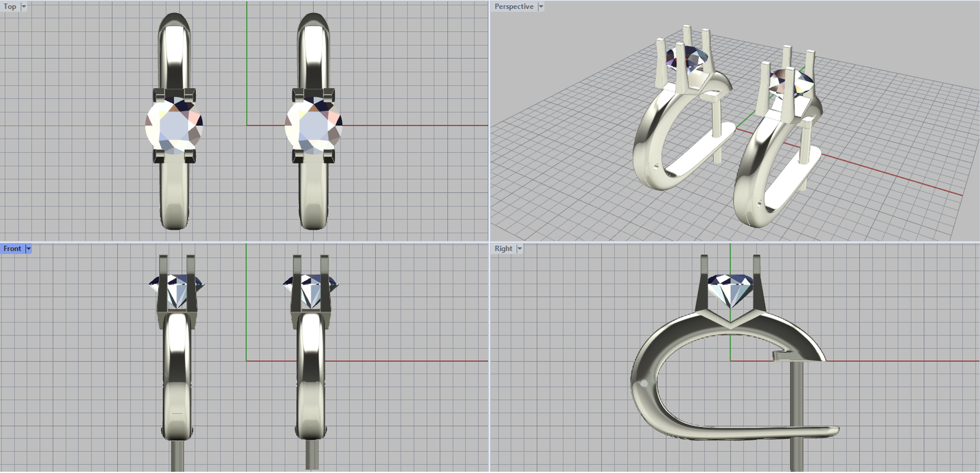The width and height of the screenshot is (980, 473).
Task: Click the Front viewport title label
Action: point(12,249)
